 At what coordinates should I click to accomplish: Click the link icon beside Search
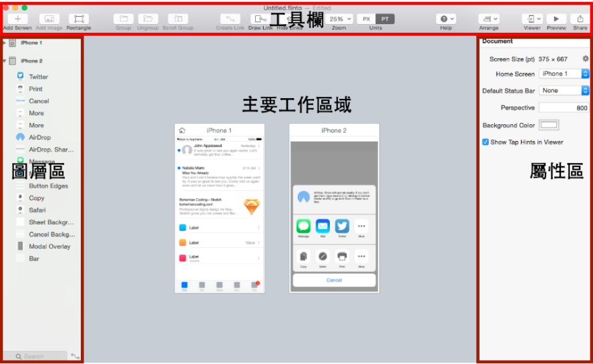tap(75, 357)
